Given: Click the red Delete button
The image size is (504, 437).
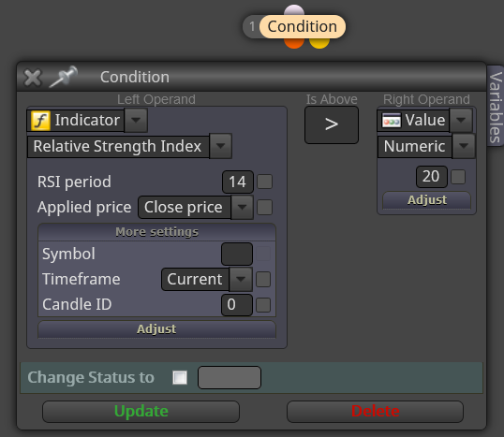Looking at the screenshot, I should click(375, 412).
